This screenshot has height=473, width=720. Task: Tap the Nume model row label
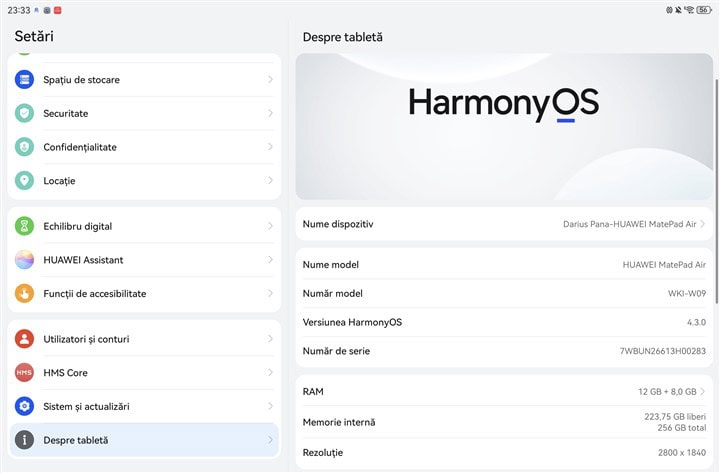331,265
